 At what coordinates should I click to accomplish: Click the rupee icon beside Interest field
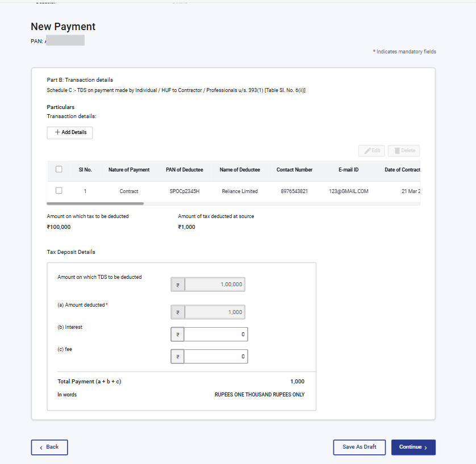177,334
